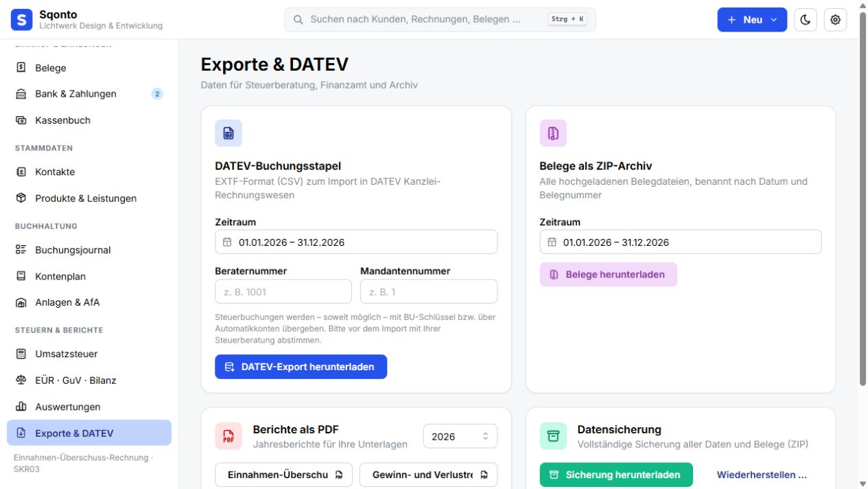The width and height of the screenshot is (868, 489).
Task: Go to Auswertungen
Action: click(x=89, y=407)
